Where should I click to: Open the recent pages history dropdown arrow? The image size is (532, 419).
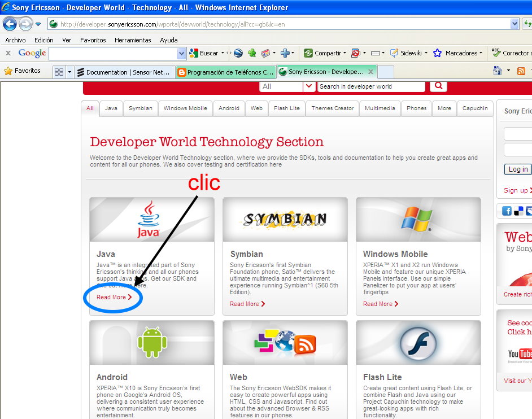[38, 24]
